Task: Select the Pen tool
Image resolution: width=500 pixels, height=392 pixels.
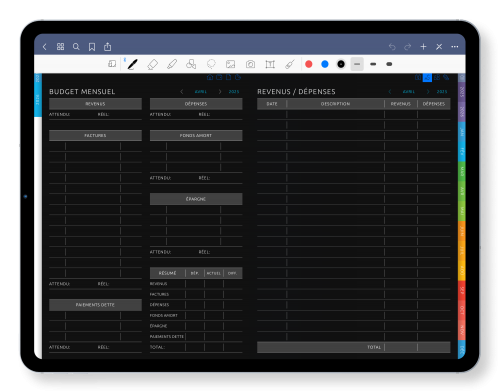Action: [132, 64]
